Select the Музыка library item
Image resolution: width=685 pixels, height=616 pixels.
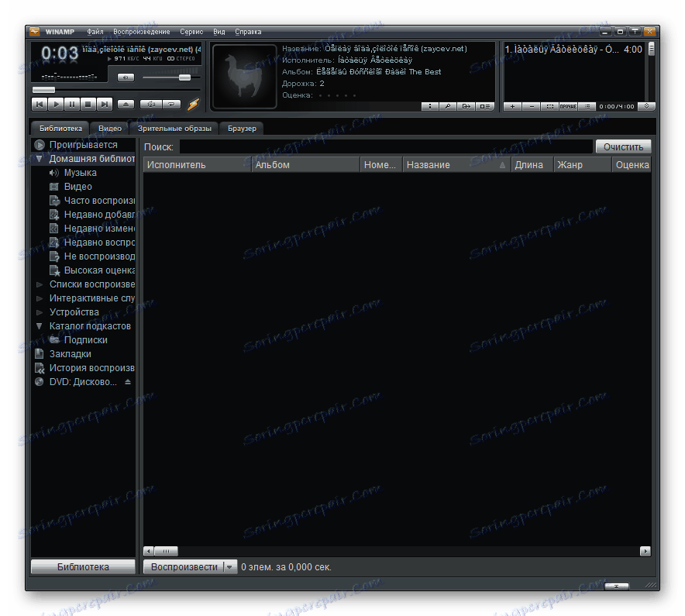(x=81, y=173)
